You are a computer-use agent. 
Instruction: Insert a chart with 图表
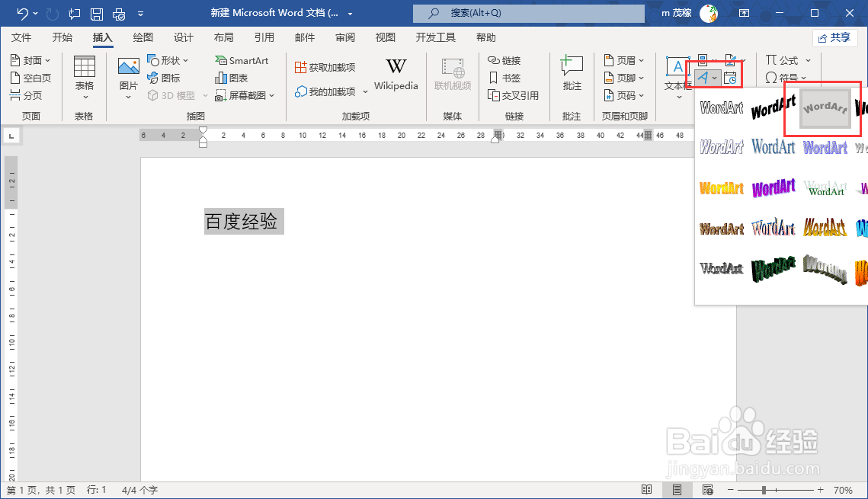pos(232,77)
